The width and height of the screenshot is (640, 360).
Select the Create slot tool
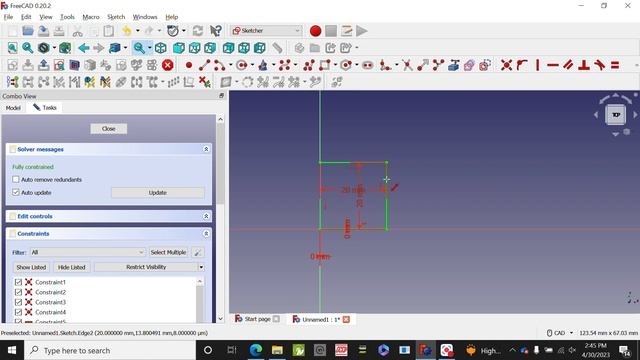[367, 65]
